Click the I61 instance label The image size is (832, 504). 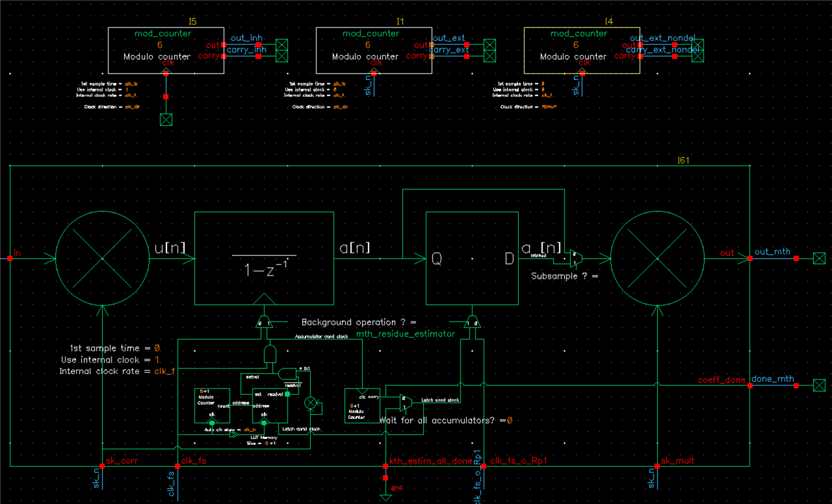(x=682, y=159)
